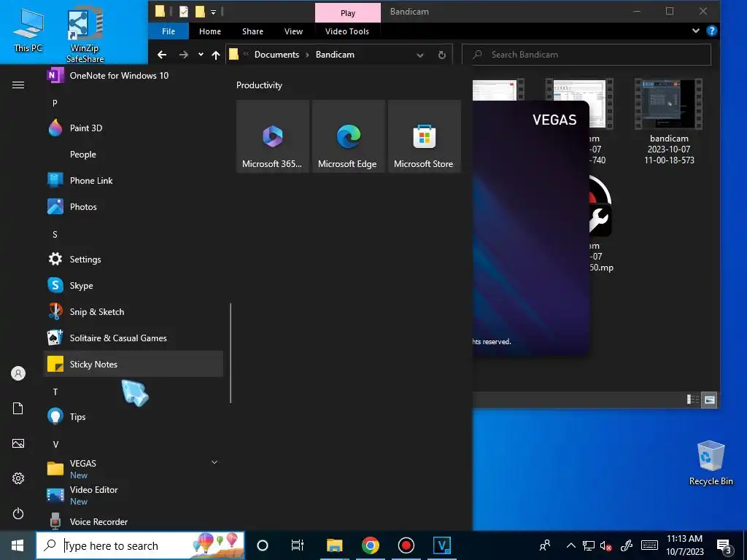
Task: Show hidden system tray icons
Action: [570, 545]
